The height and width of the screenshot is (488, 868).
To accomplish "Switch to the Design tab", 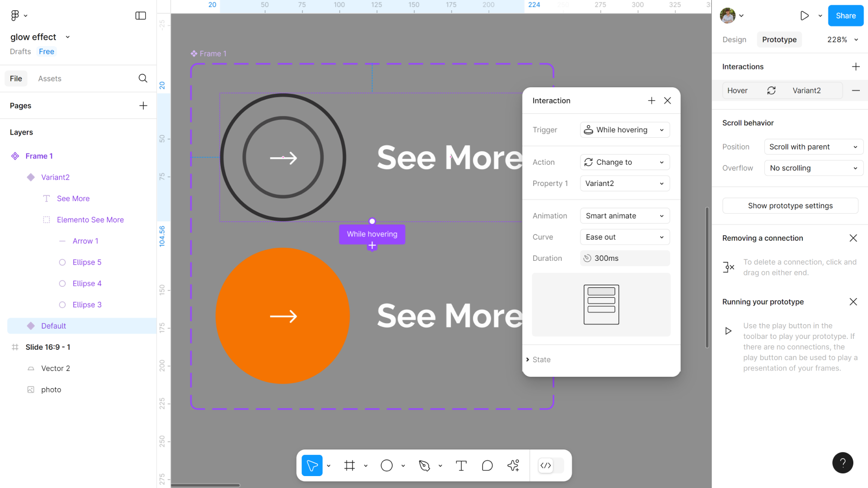I will [734, 40].
